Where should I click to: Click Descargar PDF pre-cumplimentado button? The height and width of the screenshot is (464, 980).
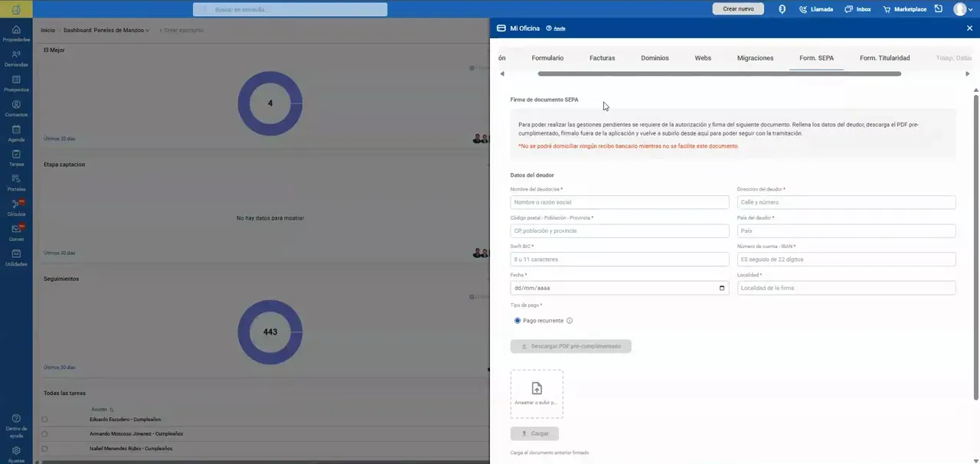(571, 347)
